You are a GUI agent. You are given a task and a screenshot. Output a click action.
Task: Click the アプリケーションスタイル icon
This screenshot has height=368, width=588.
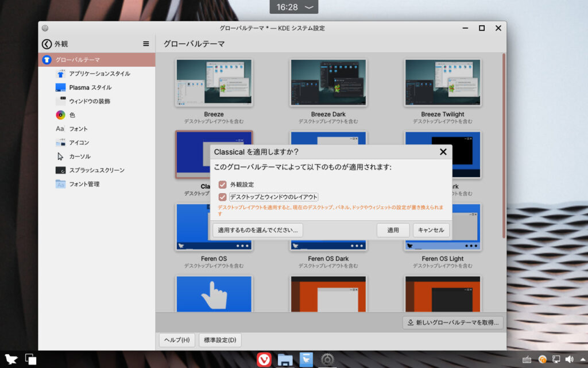tap(60, 74)
